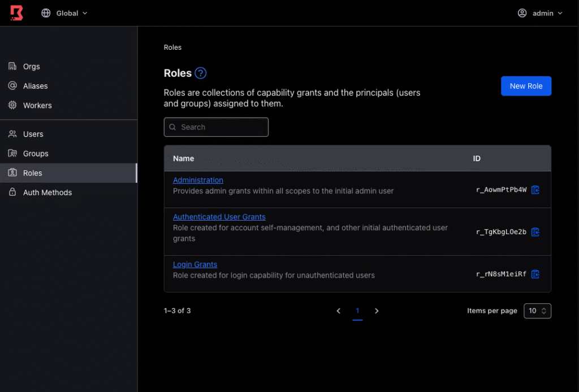Navigate to Users in sidebar
Screen dimensions: 579x392
point(33,134)
